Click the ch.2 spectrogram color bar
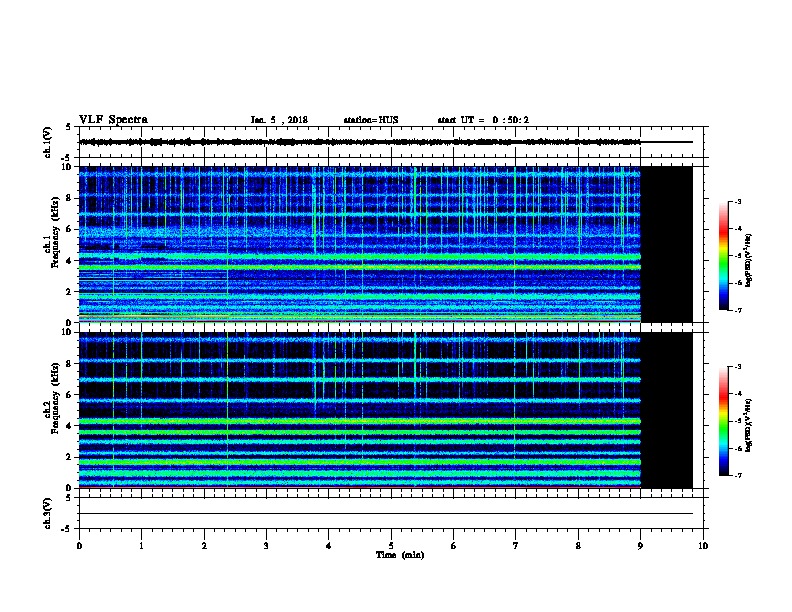Image resolution: width=792 pixels, height=612 pixels. click(723, 421)
